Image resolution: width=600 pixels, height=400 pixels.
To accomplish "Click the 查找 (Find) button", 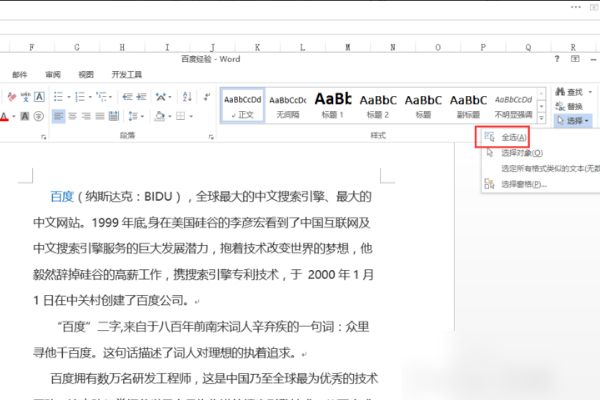I will pos(569,92).
